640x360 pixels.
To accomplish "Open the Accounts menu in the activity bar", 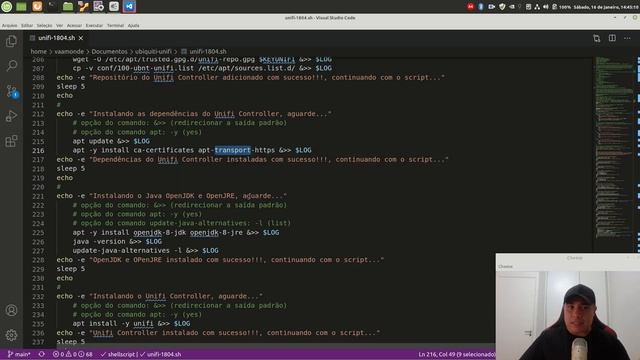I will pos(11,310).
